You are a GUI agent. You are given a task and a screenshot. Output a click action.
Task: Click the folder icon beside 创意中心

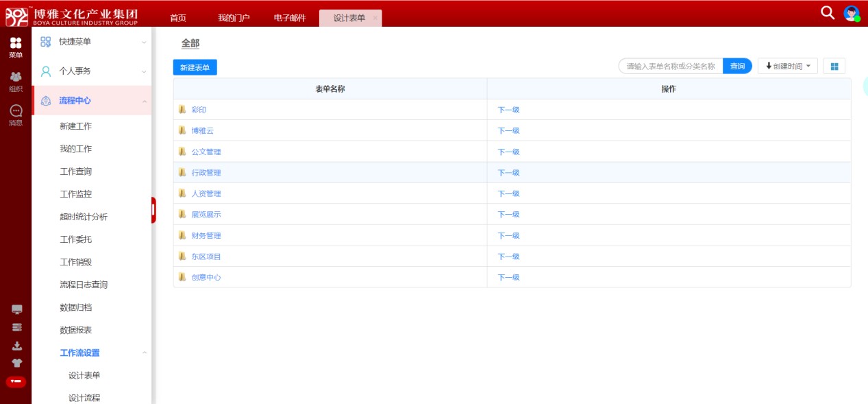coord(182,277)
